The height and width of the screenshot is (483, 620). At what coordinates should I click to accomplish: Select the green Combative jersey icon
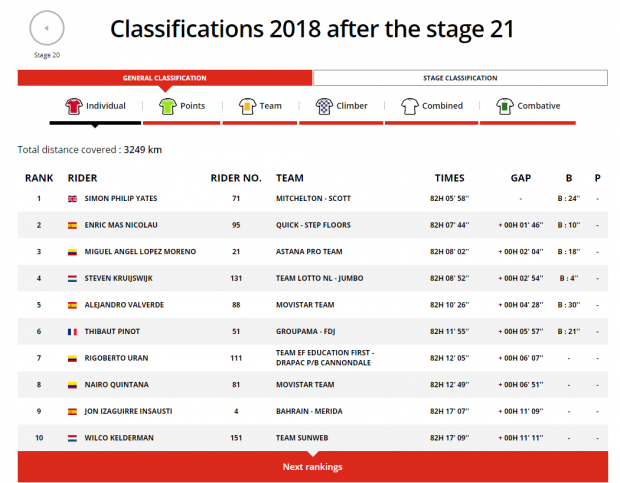tap(505, 106)
